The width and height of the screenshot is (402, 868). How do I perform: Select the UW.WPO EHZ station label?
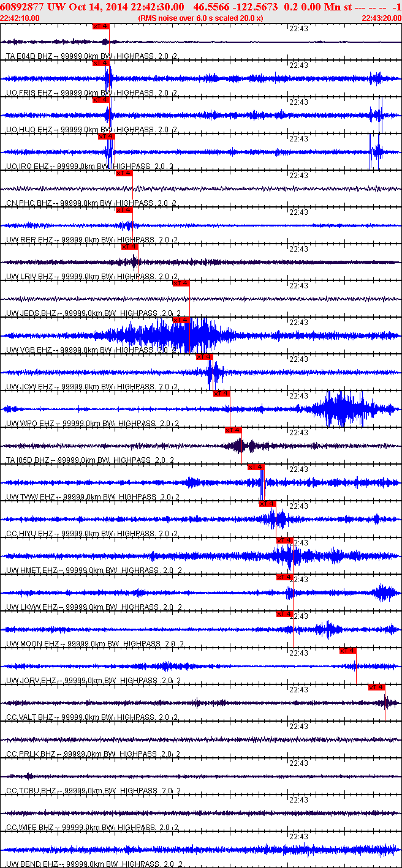click(x=29, y=423)
